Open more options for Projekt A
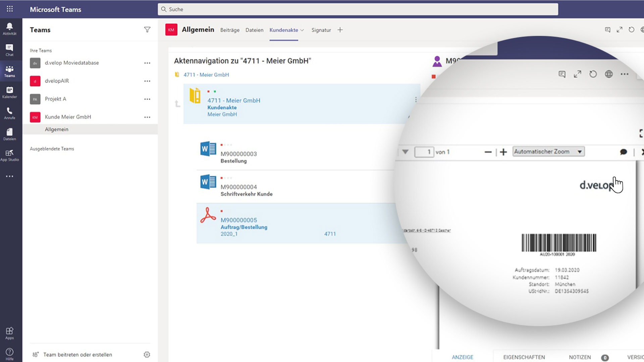Screen dimensions: 644x362 (x=147, y=99)
